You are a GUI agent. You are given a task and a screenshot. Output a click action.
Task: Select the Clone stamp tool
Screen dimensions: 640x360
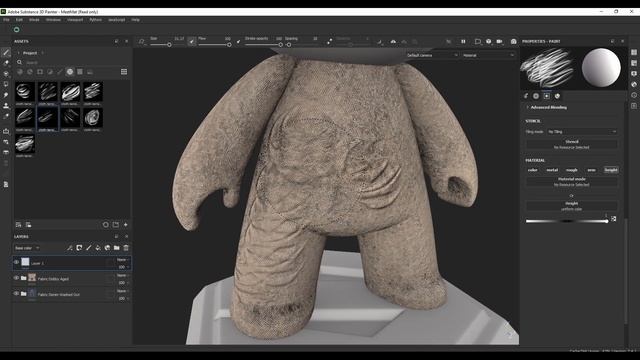pyautogui.click(x=6, y=106)
